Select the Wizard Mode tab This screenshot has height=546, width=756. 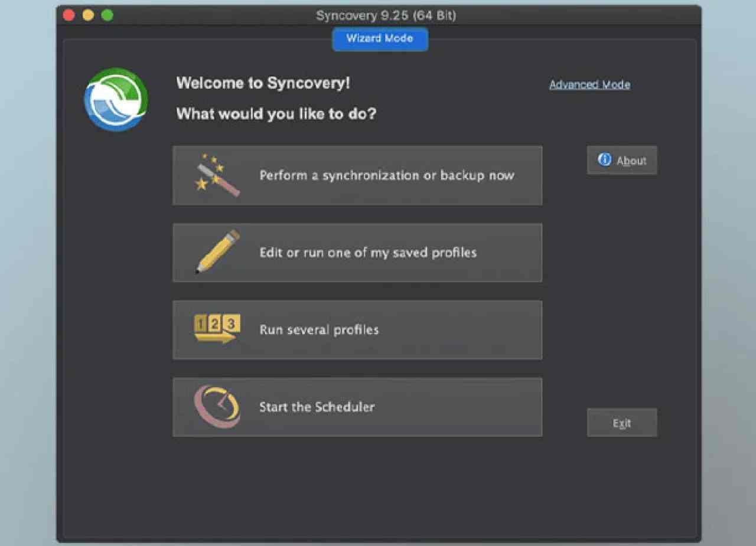pyautogui.click(x=380, y=38)
